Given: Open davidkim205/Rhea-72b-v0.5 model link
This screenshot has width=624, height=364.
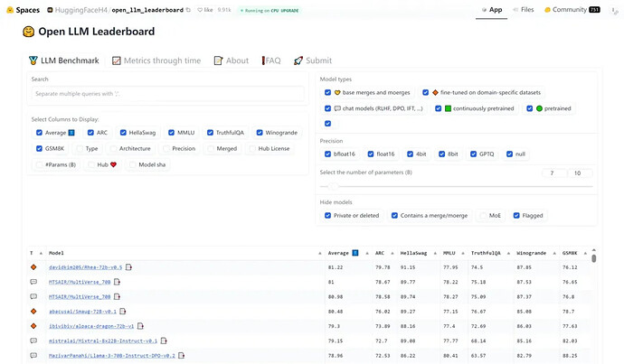Looking at the screenshot, I should pos(85,267).
